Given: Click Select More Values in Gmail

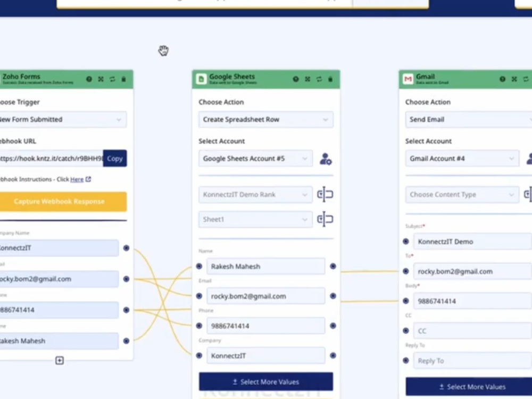Looking at the screenshot, I should (469, 386).
